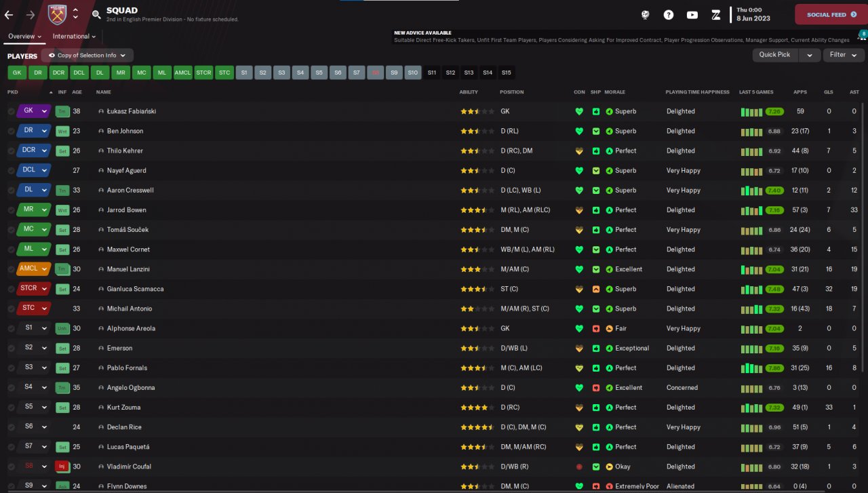Toggle picked checkmark for Aaron Cresswell
Screen dimensions: 868x493
point(12,191)
